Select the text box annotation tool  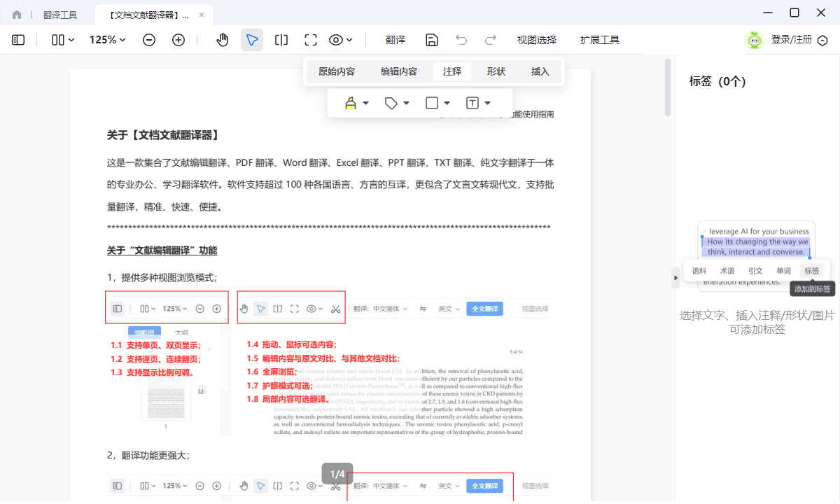(x=472, y=103)
